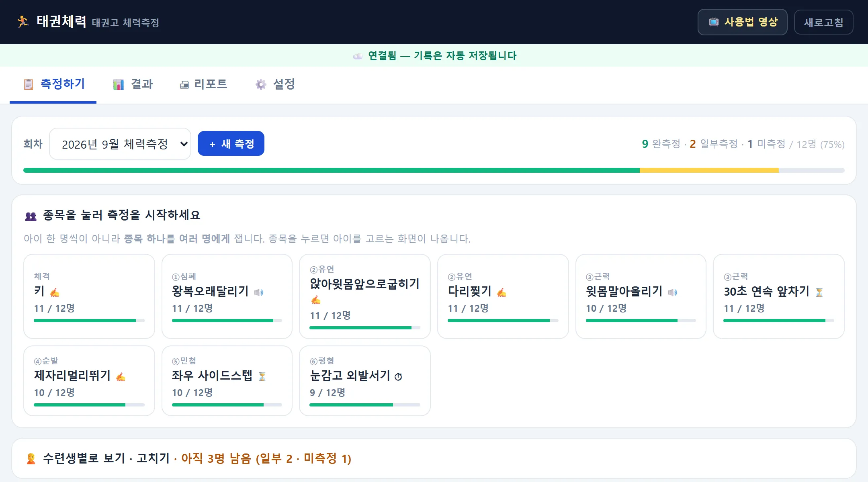Open the 키 measurement card
The width and height of the screenshot is (868, 482).
pos(89,296)
